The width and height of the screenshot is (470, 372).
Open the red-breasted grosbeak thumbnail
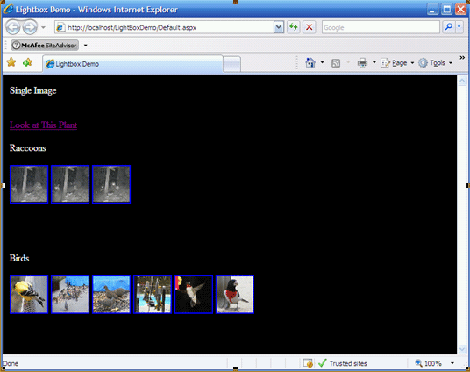click(x=235, y=294)
